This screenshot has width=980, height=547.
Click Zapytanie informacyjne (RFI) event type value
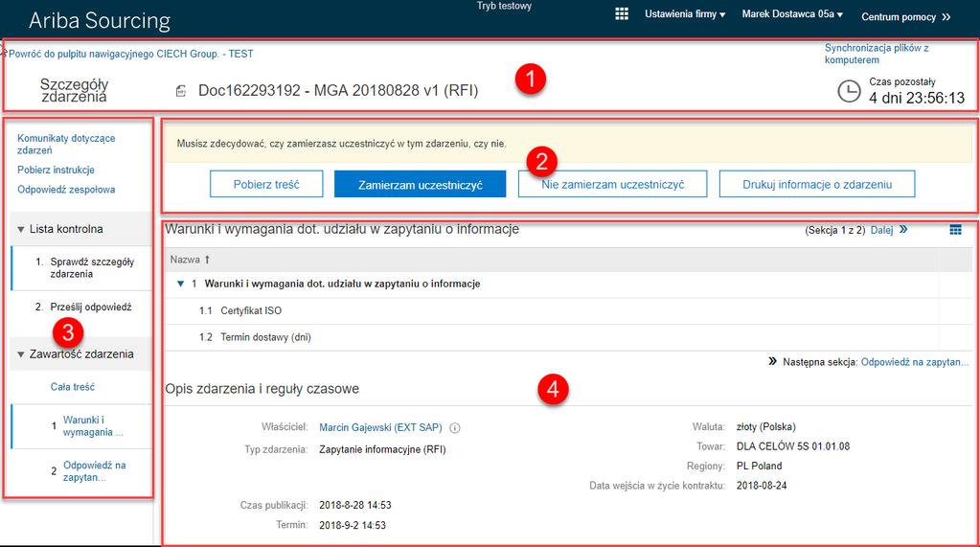(382, 449)
